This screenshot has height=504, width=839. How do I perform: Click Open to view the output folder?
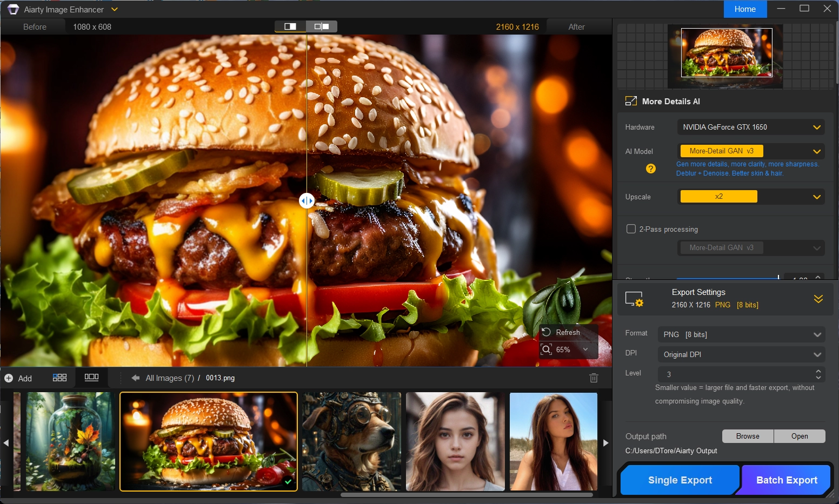[800, 436]
